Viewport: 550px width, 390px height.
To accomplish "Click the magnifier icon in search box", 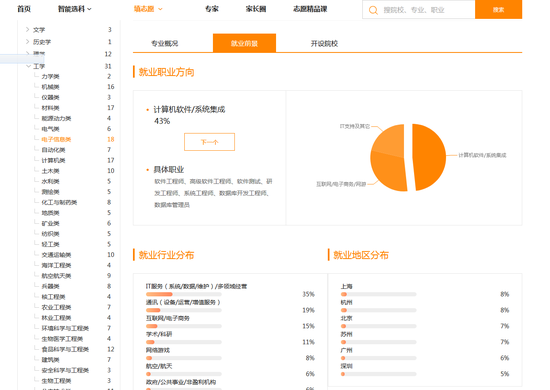I will (373, 10).
